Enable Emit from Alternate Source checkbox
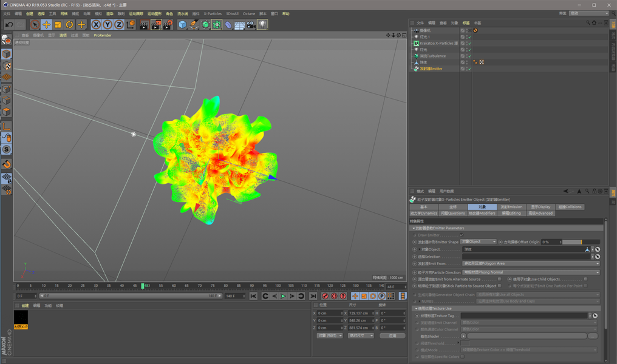617x364 pixels. click(x=499, y=279)
